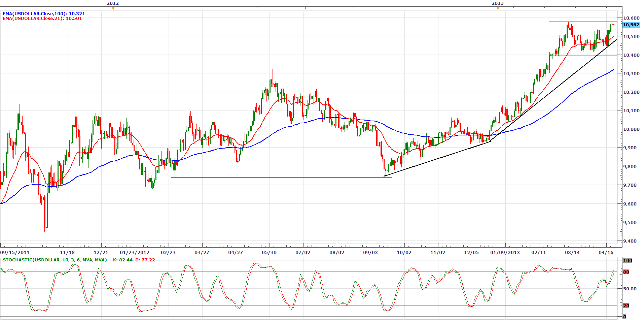
Task: Click the stochastic 50.00 scale label
Action: click(x=630, y=289)
